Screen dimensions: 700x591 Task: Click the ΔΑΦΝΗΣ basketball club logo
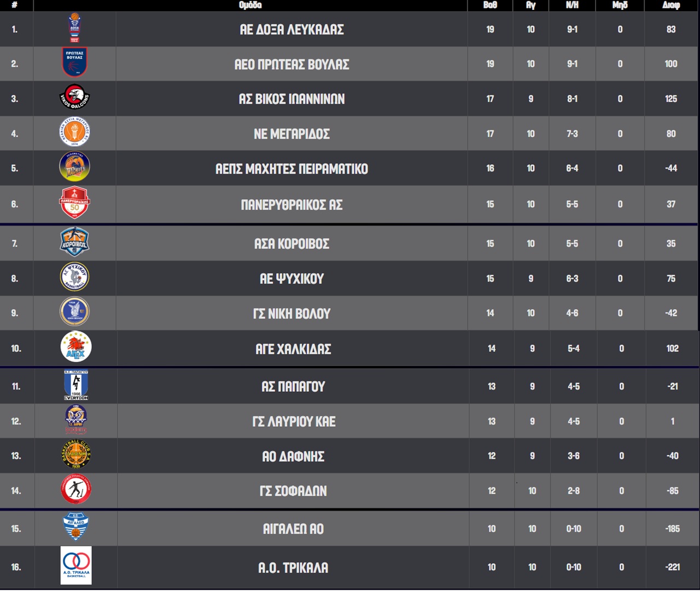75,454
